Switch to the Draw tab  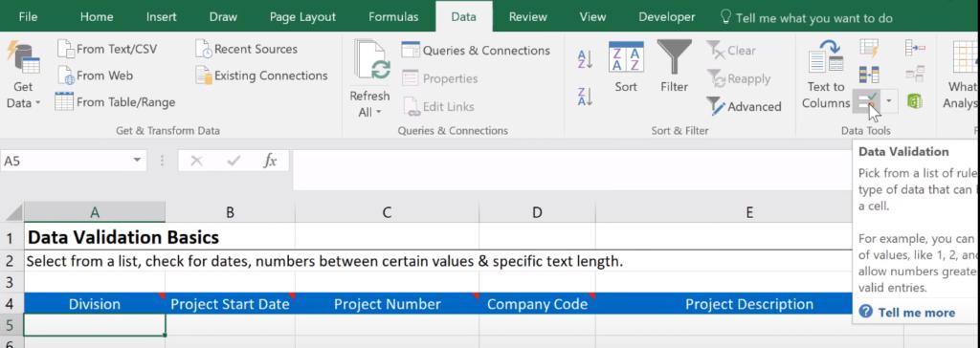click(223, 17)
